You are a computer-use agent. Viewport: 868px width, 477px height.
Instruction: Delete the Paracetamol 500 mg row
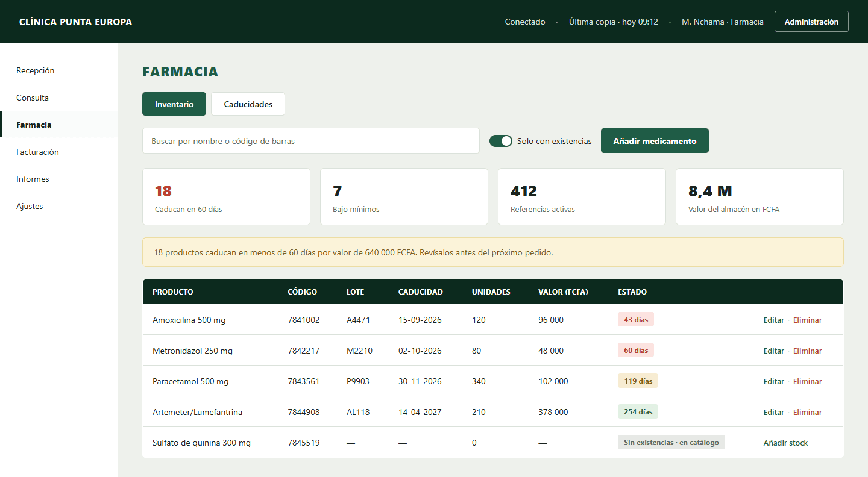click(807, 381)
